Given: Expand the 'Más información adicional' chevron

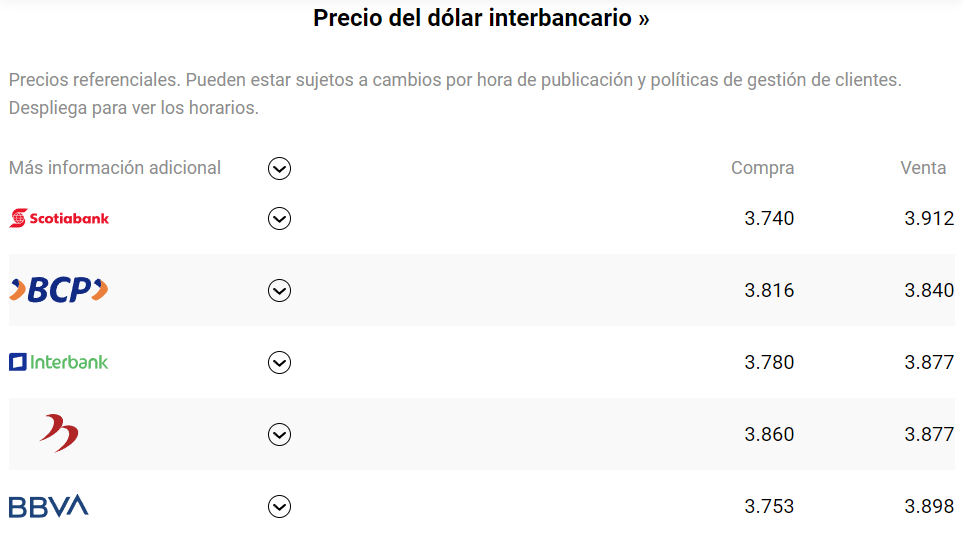Looking at the screenshot, I should 279,168.
